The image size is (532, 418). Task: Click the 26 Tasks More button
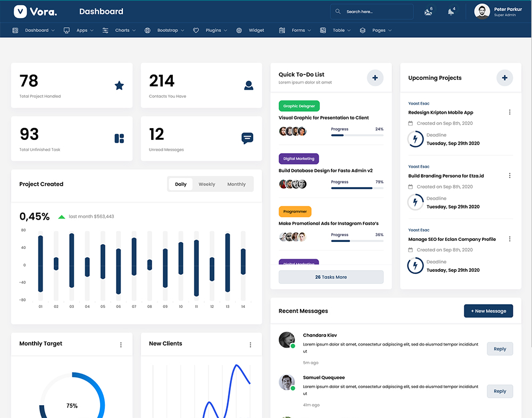(331, 277)
